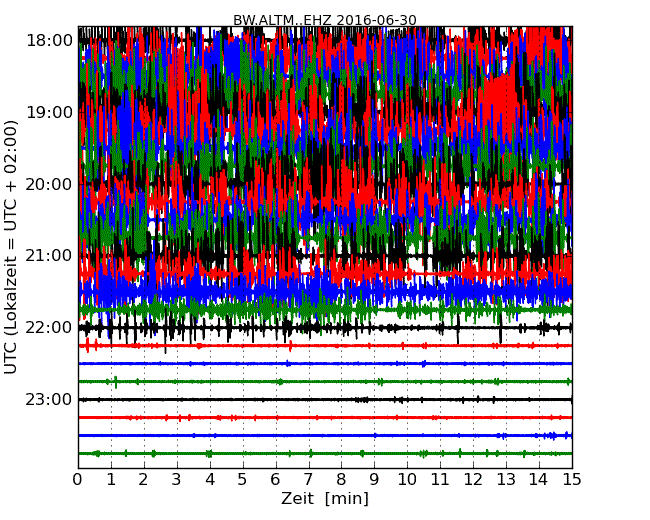The width and height of the screenshot is (650, 520).
Task: Click the x-axis tick label 0
Action: tap(78, 479)
